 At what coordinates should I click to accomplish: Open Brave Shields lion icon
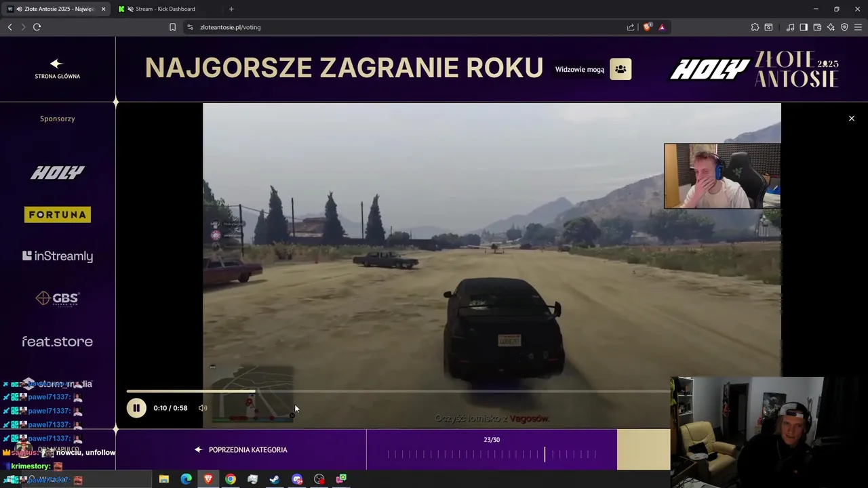(x=648, y=27)
